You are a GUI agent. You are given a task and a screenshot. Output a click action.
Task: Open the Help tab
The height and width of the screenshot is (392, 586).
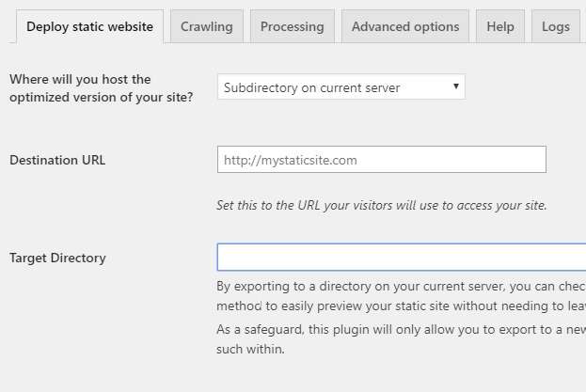point(499,26)
